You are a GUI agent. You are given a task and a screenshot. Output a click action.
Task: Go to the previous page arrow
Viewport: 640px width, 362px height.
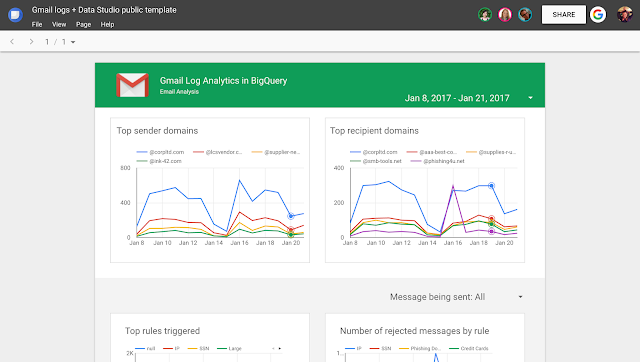coord(12,42)
